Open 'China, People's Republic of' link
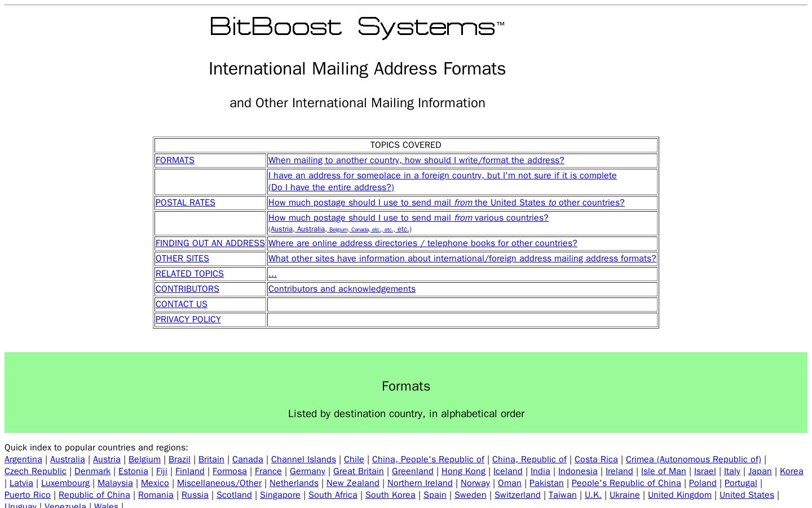The width and height of the screenshot is (812, 508). pos(428,459)
